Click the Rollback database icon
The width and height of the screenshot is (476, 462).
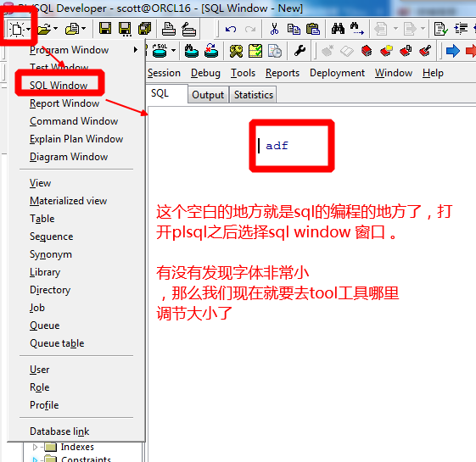point(211,51)
